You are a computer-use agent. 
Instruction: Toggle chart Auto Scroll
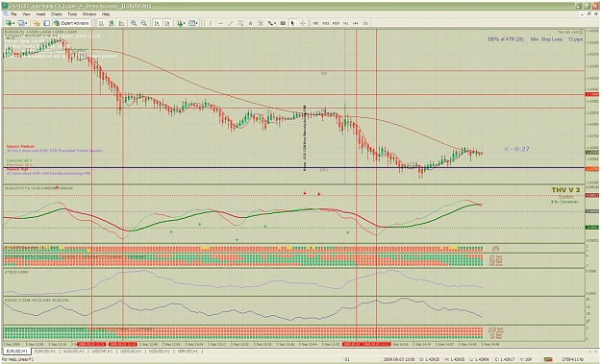click(x=157, y=23)
